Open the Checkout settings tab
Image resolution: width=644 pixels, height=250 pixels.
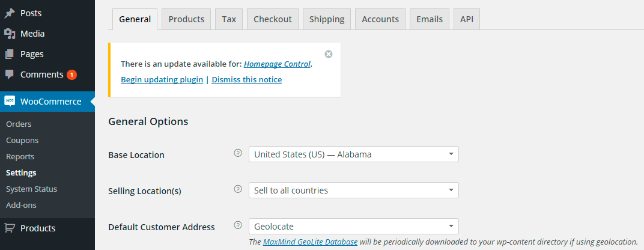click(273, 19)
